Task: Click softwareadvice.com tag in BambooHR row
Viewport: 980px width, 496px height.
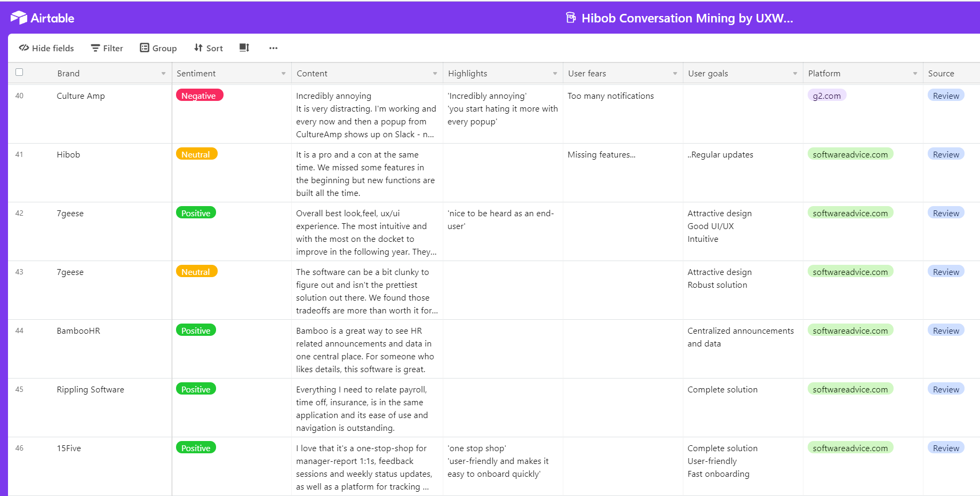Action: coord(850,330)
